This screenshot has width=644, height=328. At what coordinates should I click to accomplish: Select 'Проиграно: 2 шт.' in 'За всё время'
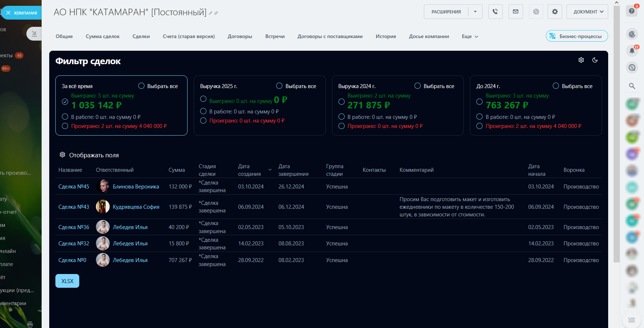(65, 126)
